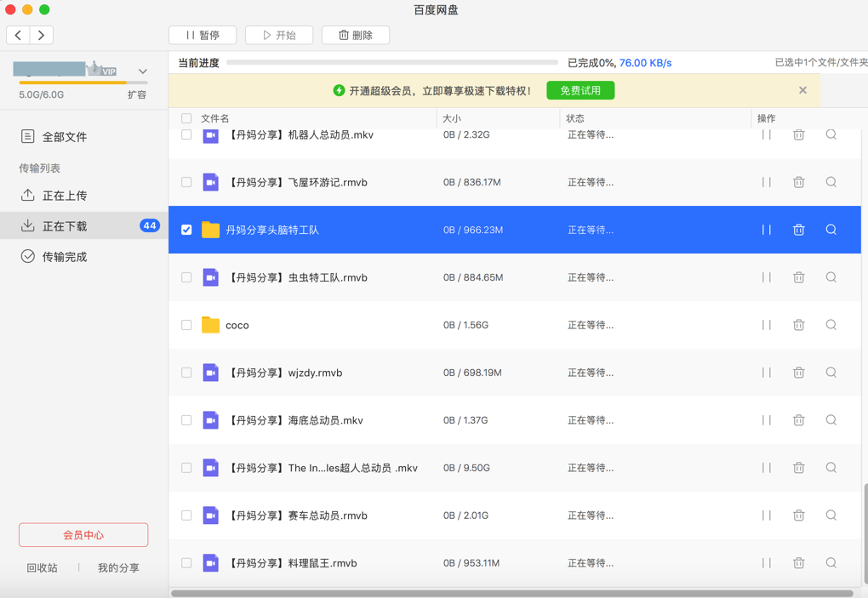868x598 pixels.
Task: Locate 飞屋环游记.rmvb with magnifier icon
Action: point(831,182)
